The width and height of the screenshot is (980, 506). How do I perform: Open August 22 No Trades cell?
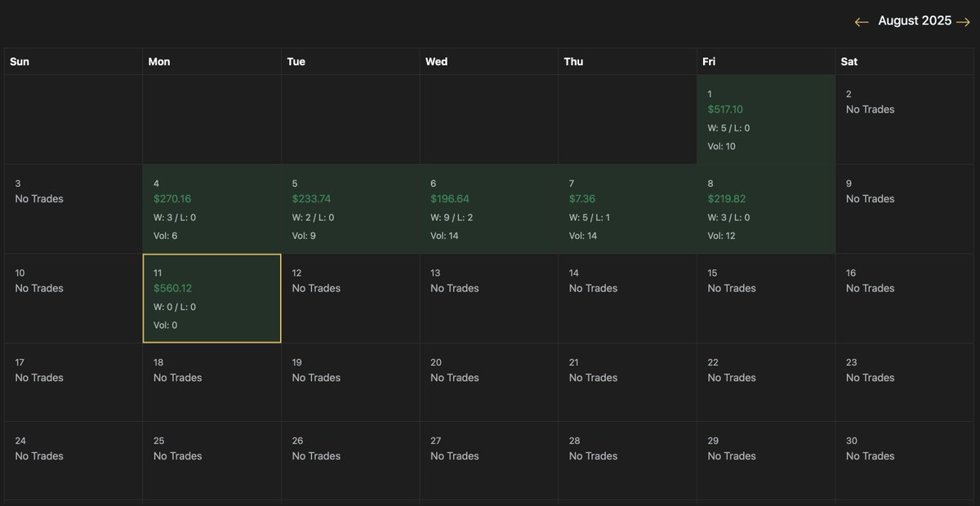click(766, 383)
